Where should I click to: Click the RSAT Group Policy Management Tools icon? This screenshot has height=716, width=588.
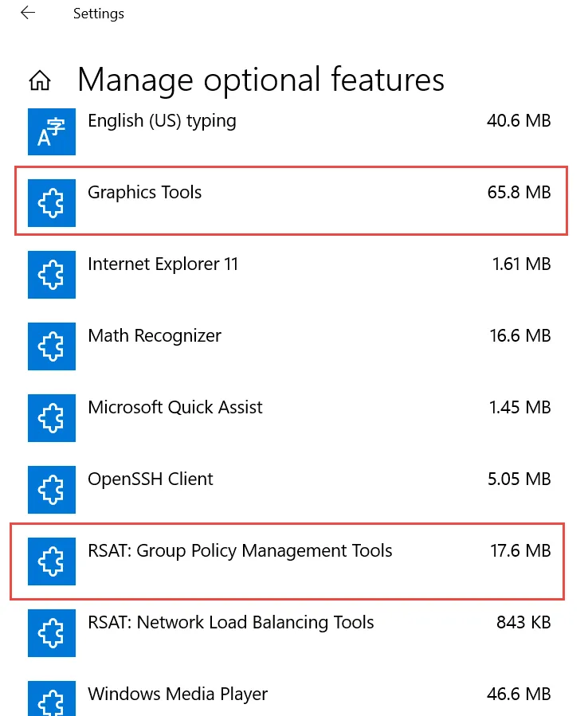tap(52, 561)
